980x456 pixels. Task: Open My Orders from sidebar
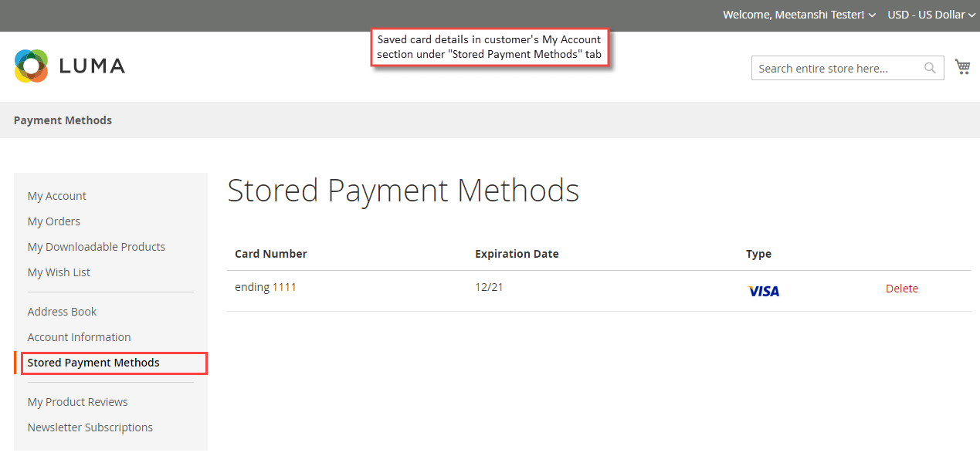(53, 221)
